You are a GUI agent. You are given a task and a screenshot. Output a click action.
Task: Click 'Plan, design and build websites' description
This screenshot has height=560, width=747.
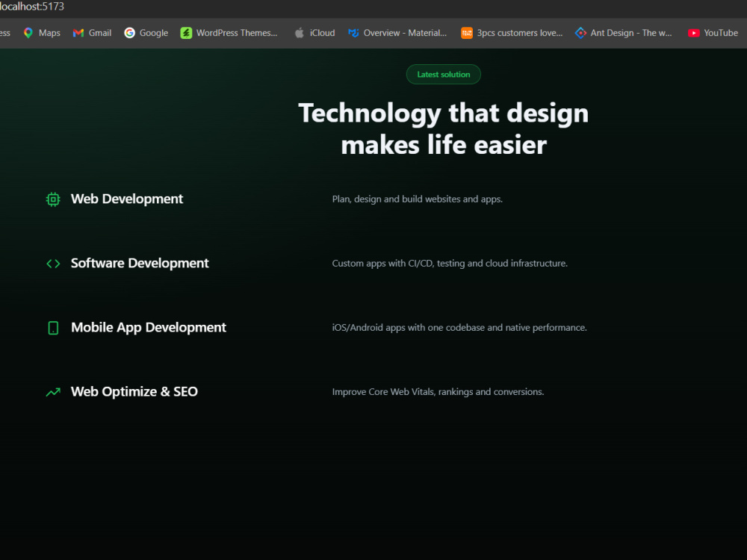point(418,199)
